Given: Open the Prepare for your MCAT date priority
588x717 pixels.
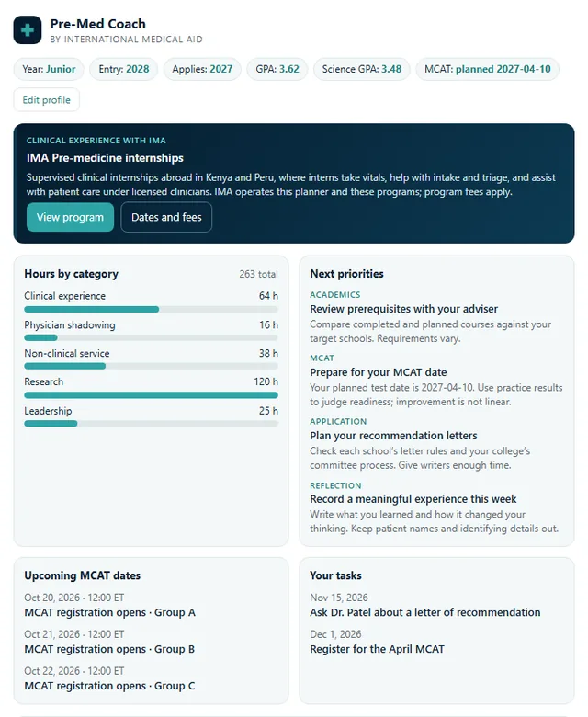Looking at the screenshot, I should (x=379, y=372).
